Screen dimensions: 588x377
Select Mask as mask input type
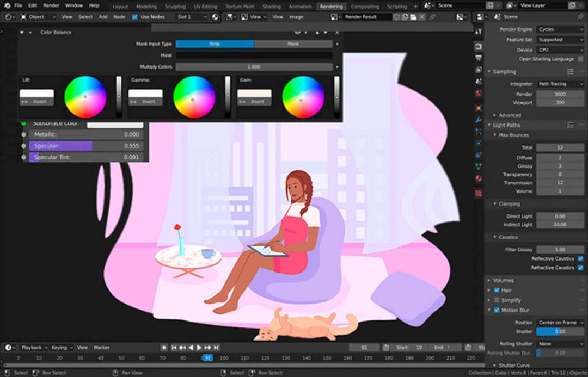(x=293, y=44)
